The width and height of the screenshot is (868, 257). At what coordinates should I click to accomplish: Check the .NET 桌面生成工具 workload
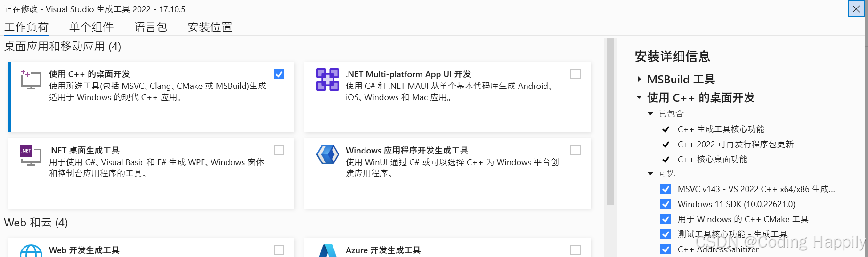point(279,150)
